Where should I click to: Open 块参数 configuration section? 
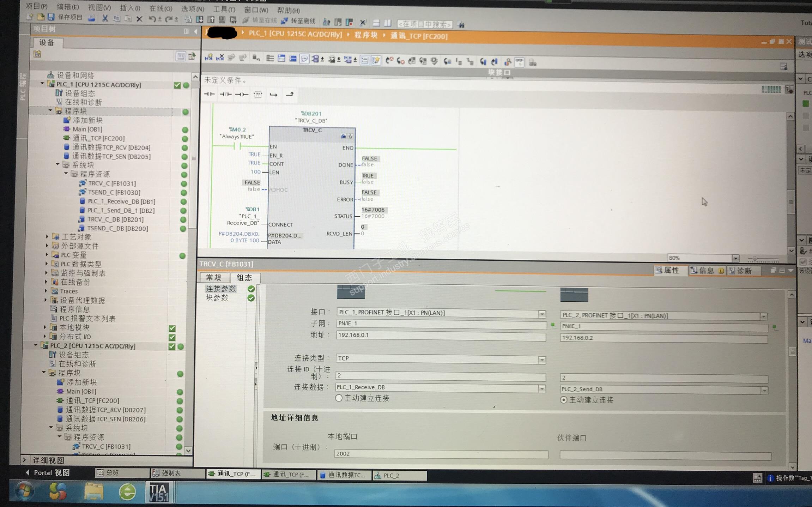point(217,298)
